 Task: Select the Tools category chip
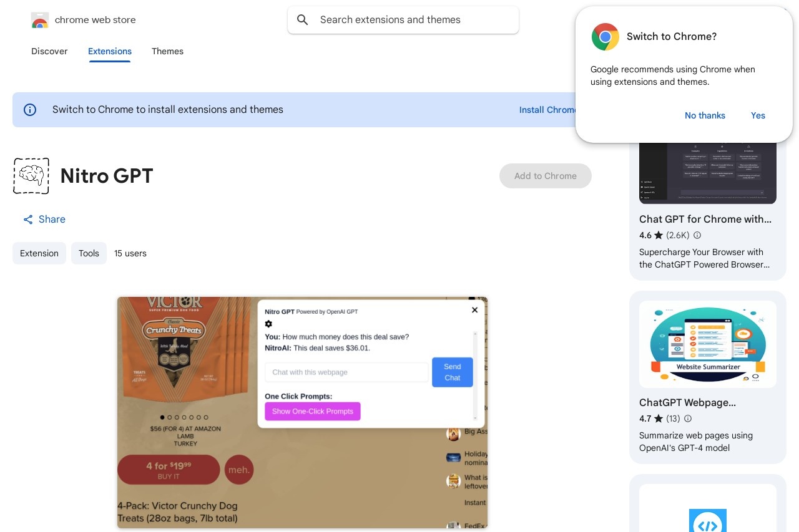coord(89,253)
